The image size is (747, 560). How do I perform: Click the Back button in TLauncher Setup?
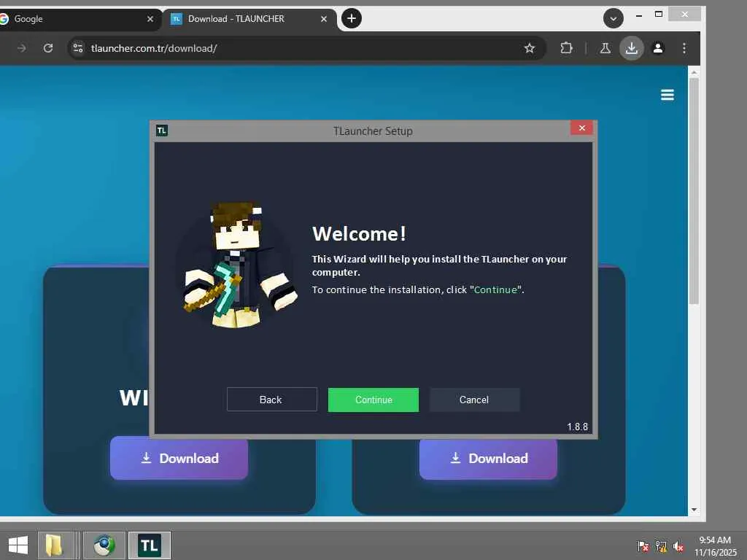[271, 400]
